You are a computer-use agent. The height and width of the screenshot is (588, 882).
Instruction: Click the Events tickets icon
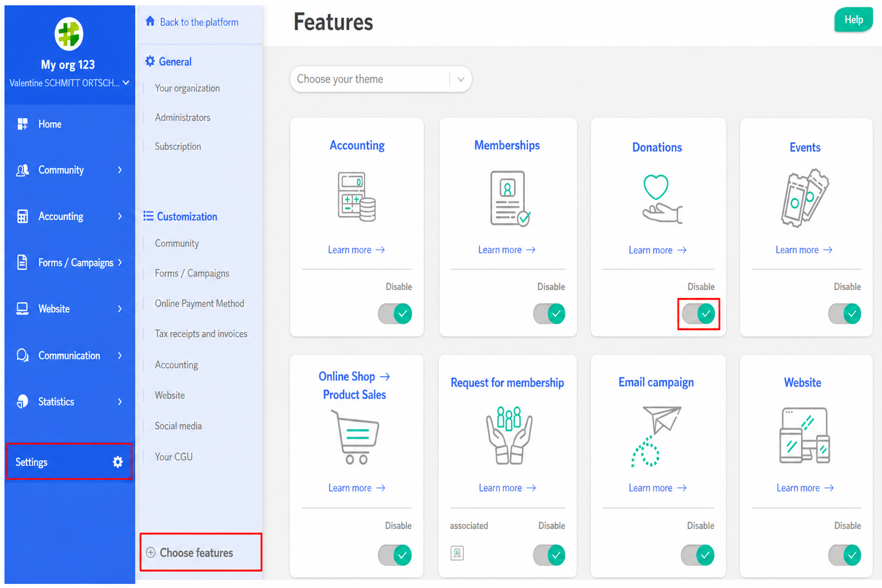pyautogui.click(x=805, y=198)
